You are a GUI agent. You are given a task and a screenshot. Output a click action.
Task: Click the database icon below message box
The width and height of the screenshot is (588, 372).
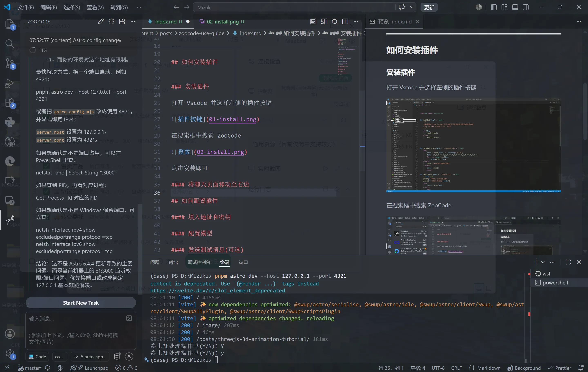[117, 356]
